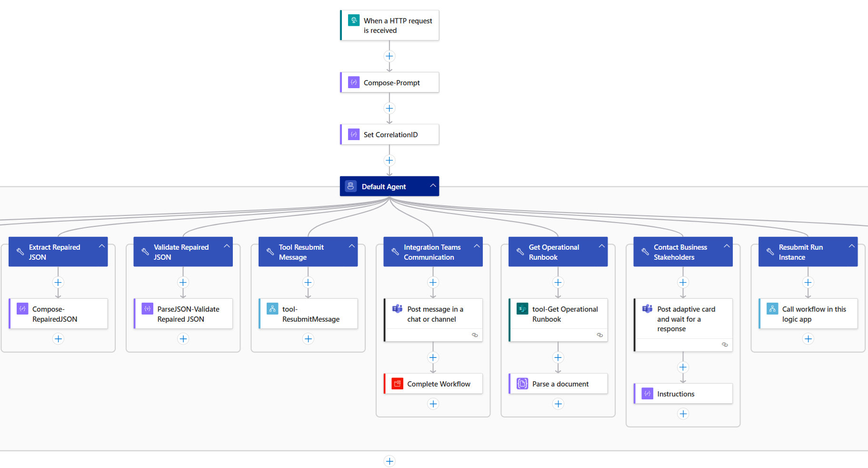Insert action above Parse a document
Screen dimensions: 868x468
click(558, 357)
